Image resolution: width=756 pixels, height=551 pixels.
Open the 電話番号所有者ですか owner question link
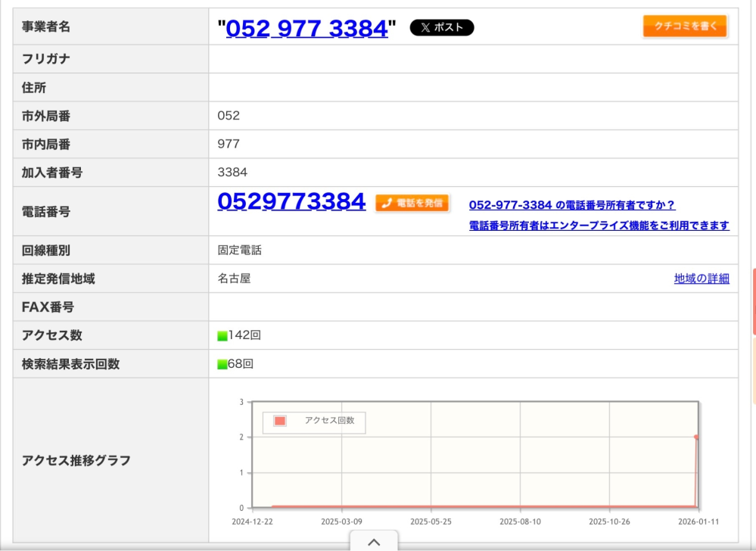tap(572, 205)
